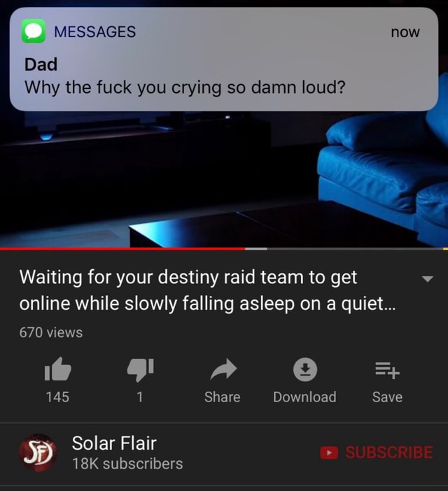Tap the thumbs-up like icon
The width and height of the screenshot is (448, 491).
58,369
